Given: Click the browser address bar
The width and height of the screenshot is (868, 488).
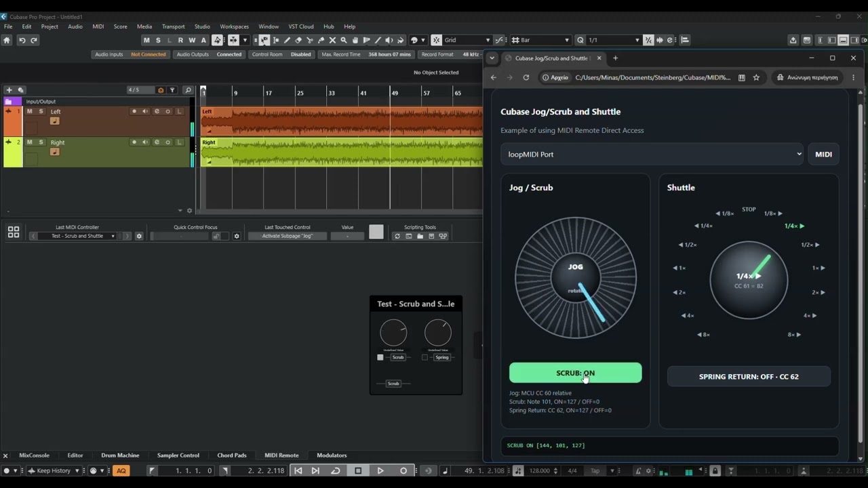Looking at the screenshot, I should pos(652,77).
